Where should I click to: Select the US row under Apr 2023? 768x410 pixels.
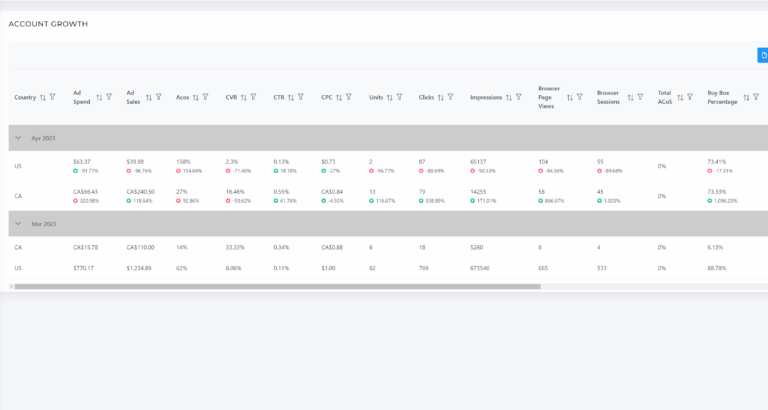(388, 166)
